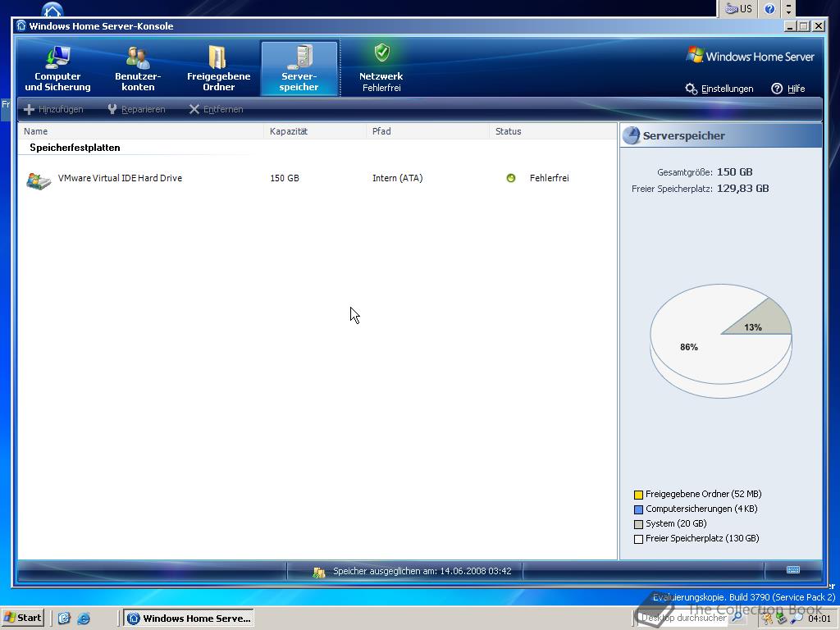The height and width of the screenshot is (630, 840).
Task: Click white Freier Speicherplatz legend swatch
Action: pos(638,540)
